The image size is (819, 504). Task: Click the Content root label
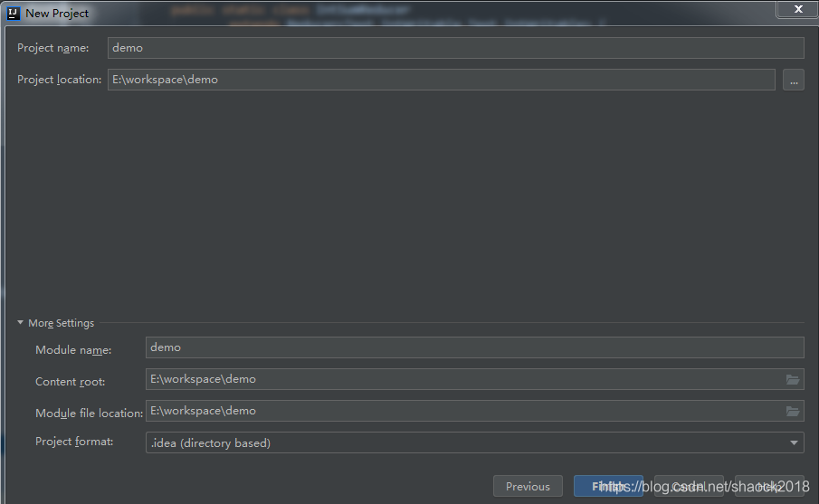(70, 382)
